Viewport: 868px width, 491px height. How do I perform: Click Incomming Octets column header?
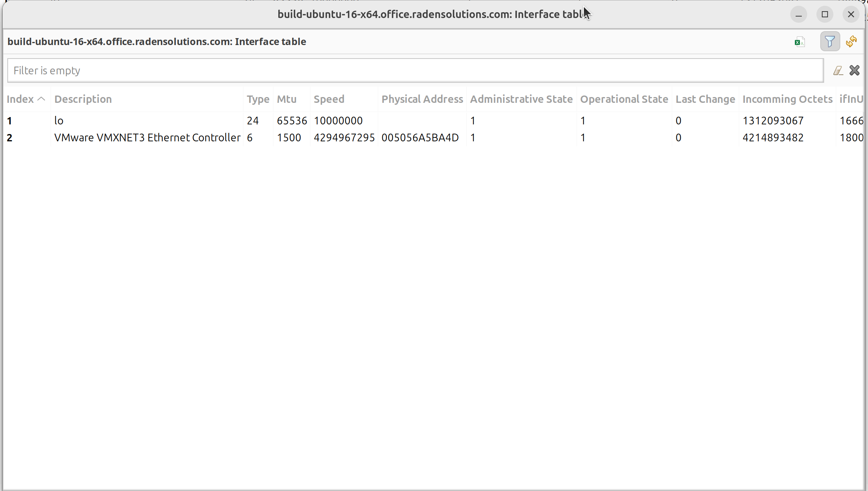(x=787, y=99)
